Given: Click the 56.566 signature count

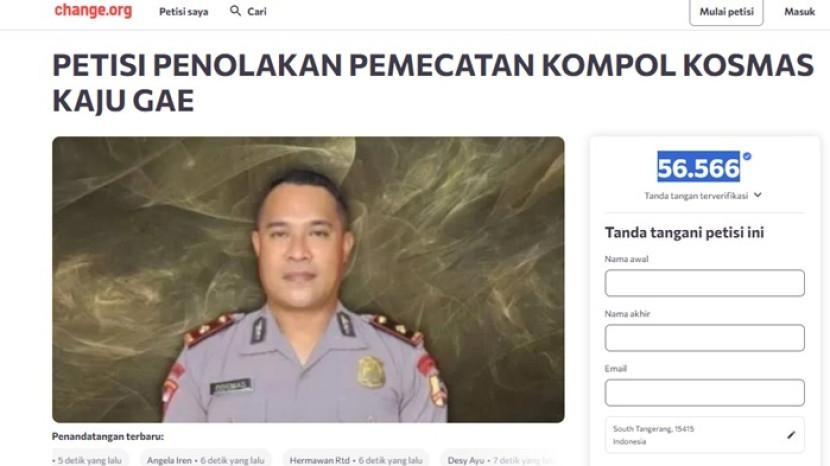Looking at the screenshot, I should 698,167.
